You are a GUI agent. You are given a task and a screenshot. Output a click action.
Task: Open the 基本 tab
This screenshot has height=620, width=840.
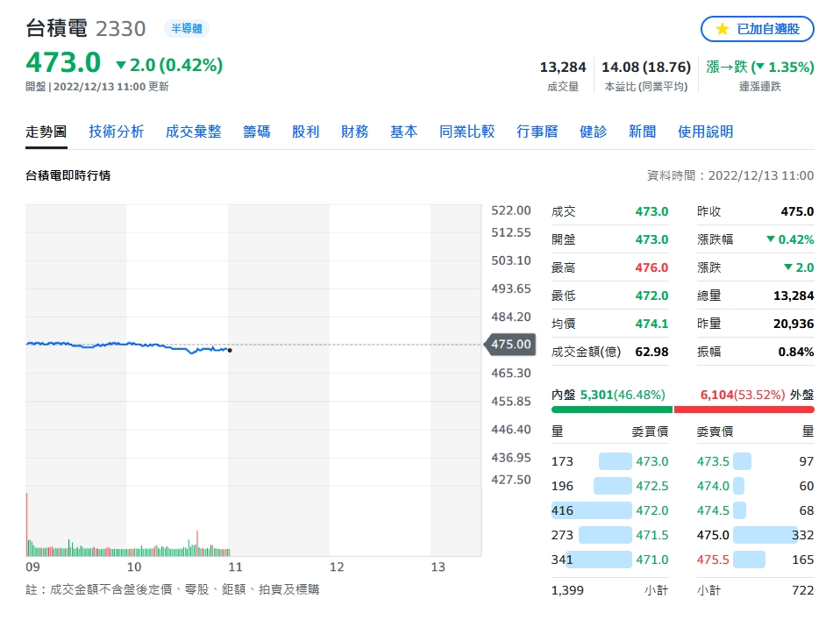(x=403, y=132)
